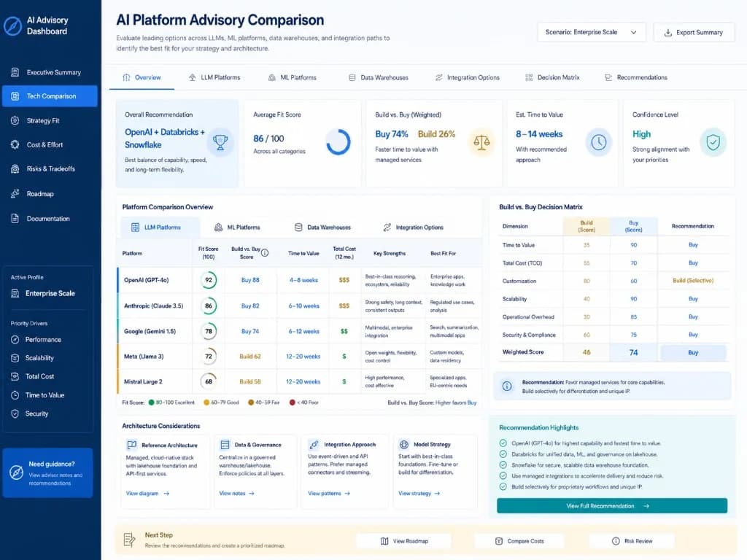Click the Enterprise Scale profile icon

[x=15, y=293]
